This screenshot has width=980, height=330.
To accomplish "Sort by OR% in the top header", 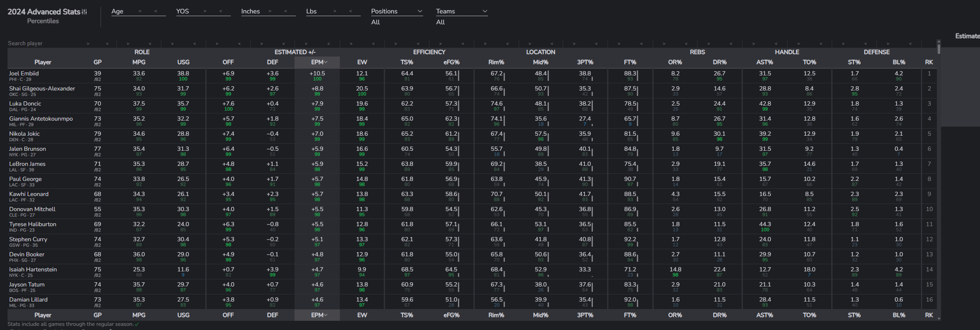I will point(675,62).
